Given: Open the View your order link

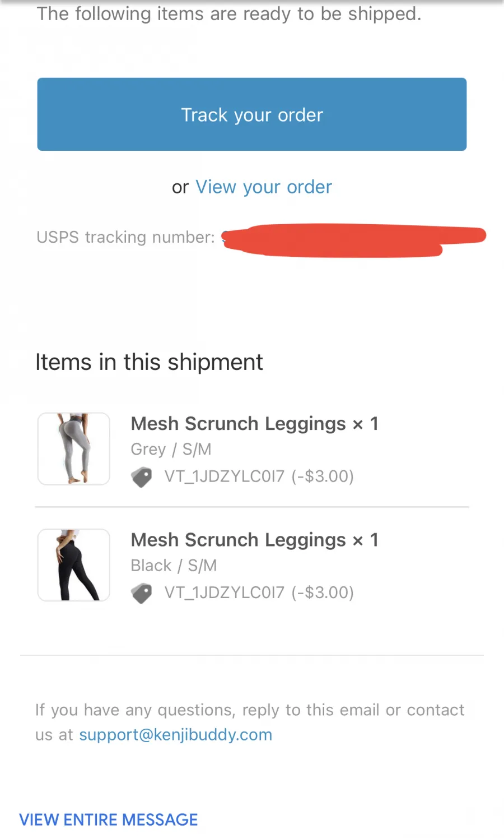Looking at the screenshot, I should 264,187.
